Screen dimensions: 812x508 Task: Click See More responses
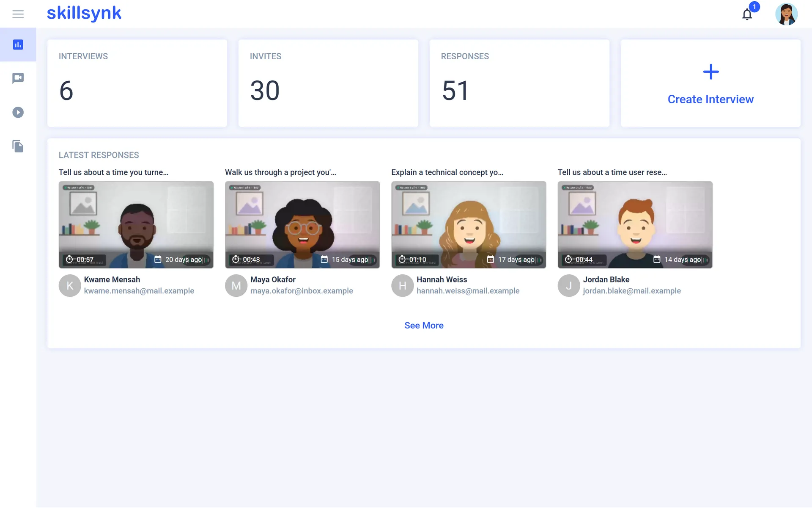tap(424, 325)
